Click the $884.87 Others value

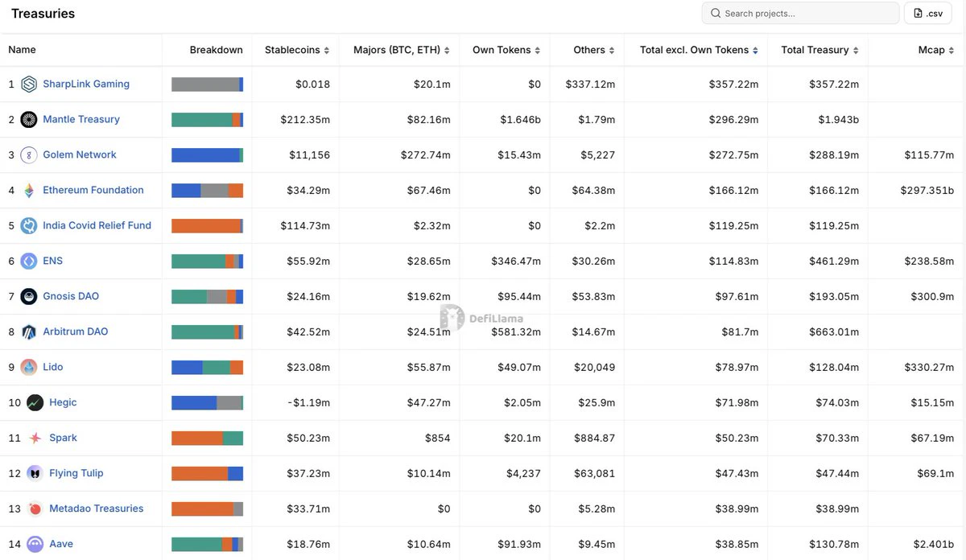594,438
